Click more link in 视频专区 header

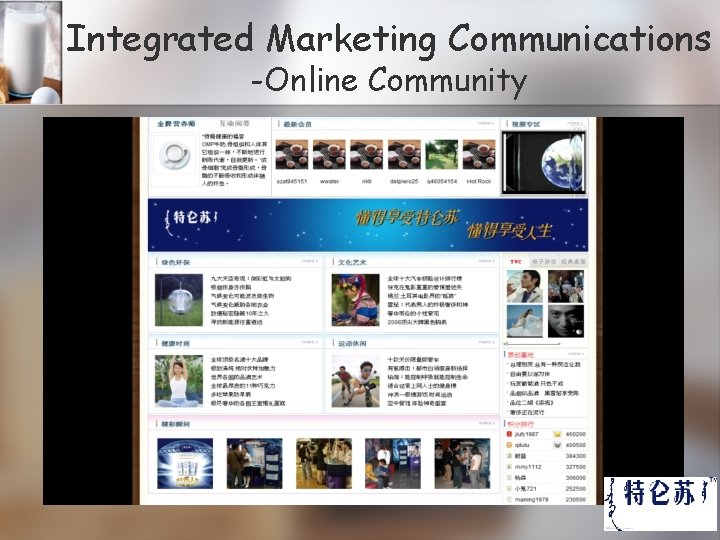[574, 123]
